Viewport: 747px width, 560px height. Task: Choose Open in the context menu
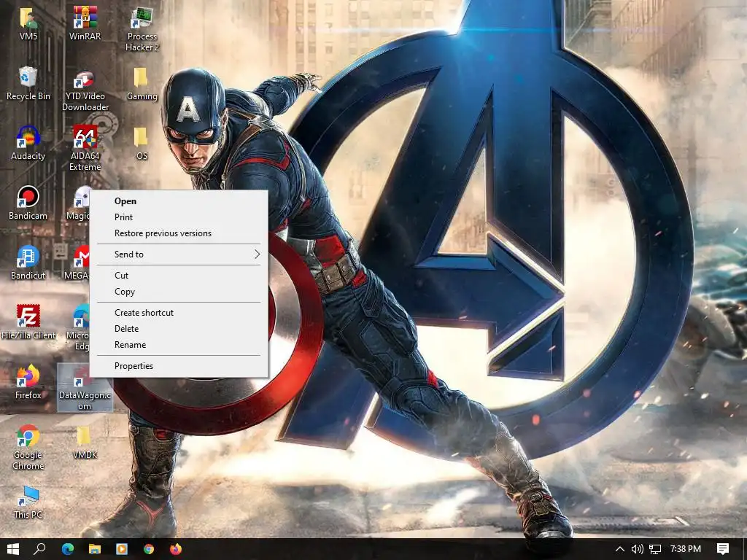point(179,201)
